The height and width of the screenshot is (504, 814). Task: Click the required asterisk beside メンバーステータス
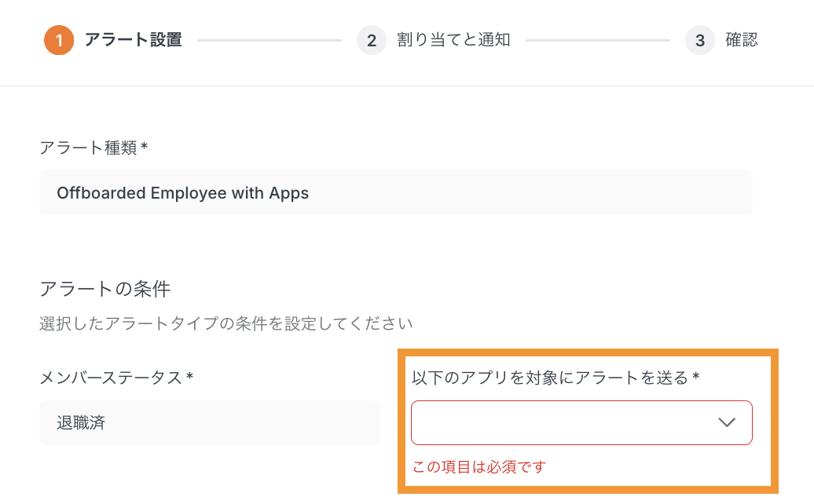(x=189, y=377)
